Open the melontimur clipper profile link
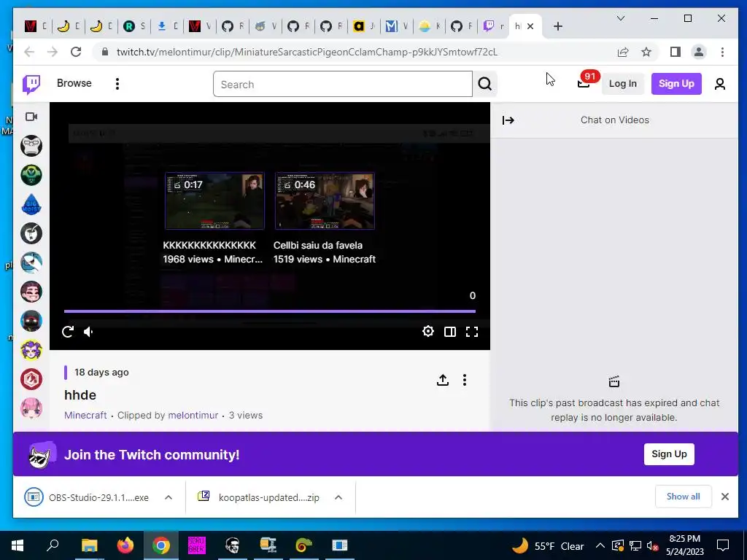Screen dimensions: 747x560 (x=193, y=415)
